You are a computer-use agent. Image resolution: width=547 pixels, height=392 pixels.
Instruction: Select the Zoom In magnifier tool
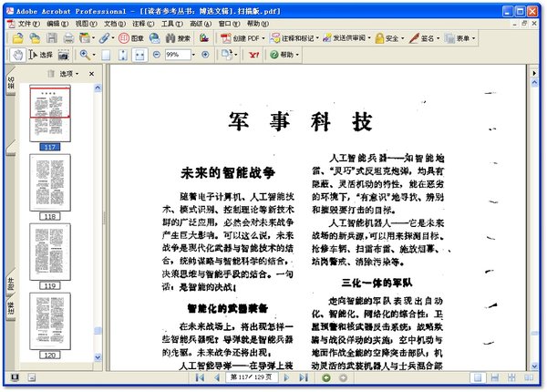pyautogui.click(x=85, y=55)
